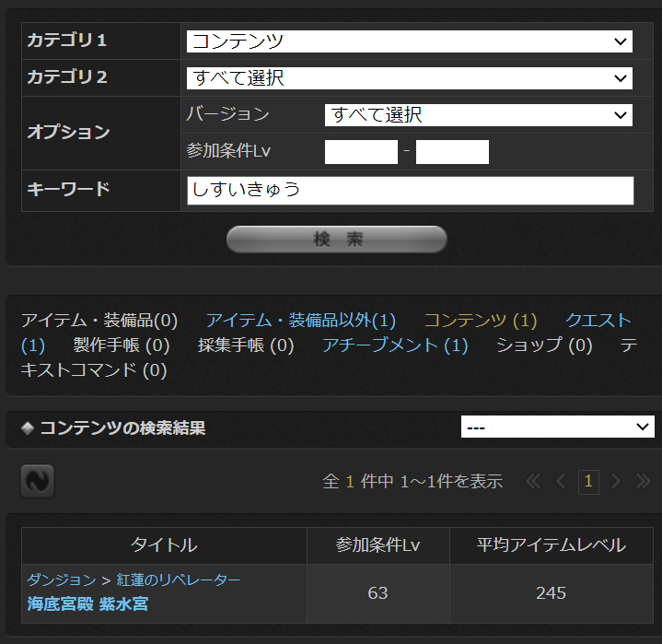
Task: Go to last page with double-right arrow
Action: (x=643, y=481)
